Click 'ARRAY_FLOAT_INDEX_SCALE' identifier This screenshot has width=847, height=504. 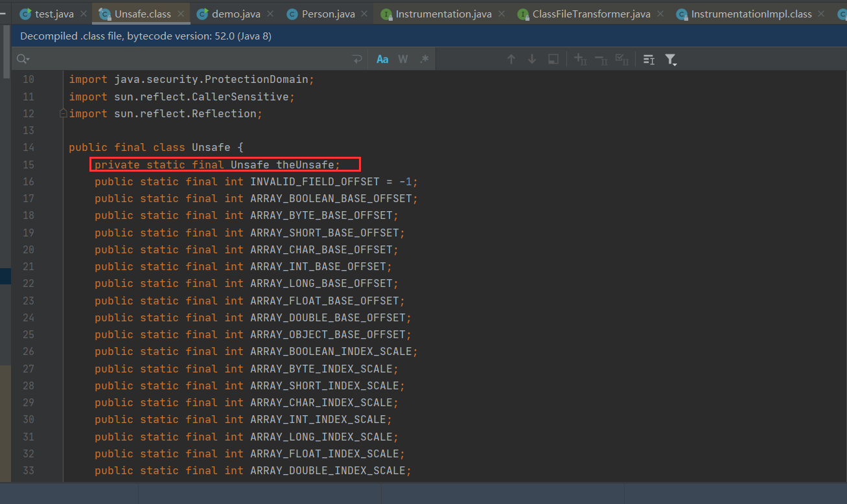coord(325,453)
